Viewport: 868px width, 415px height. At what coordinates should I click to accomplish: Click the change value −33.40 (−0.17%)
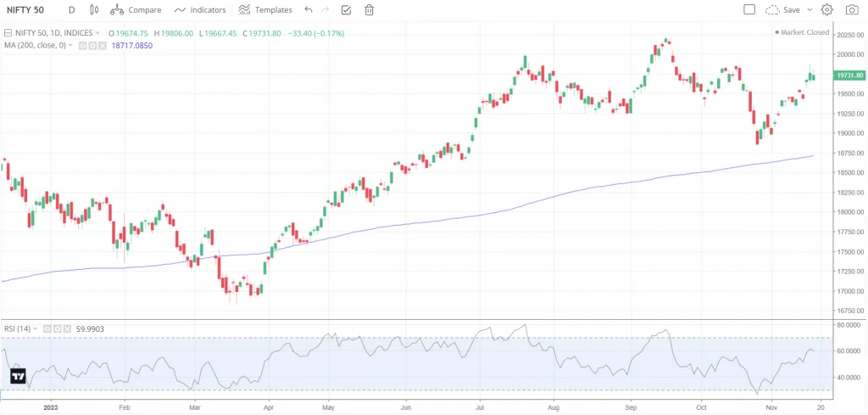[x=315, y=33]
